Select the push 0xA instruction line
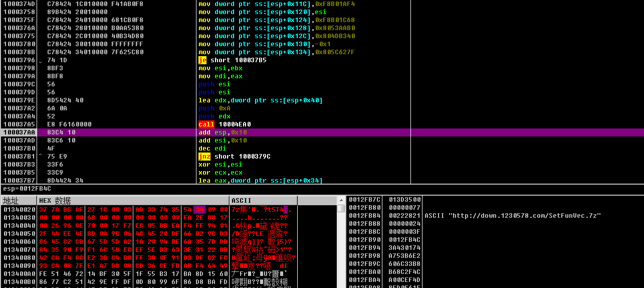Screen dimensions: 644x288 click(322, 108)
